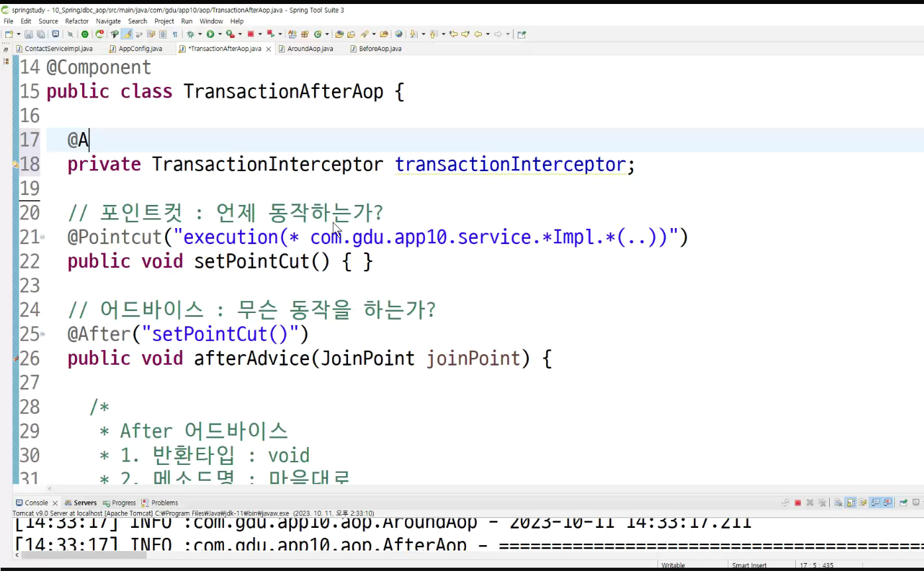924x571 pixels.
Task: Click the Smart Insert status bar entry
Action: [x=749, y=566]
